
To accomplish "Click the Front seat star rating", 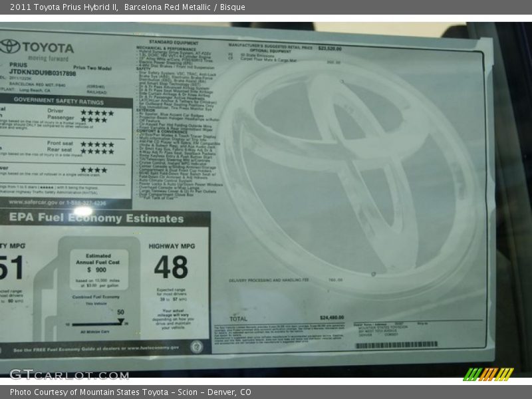I will [97, 144].
